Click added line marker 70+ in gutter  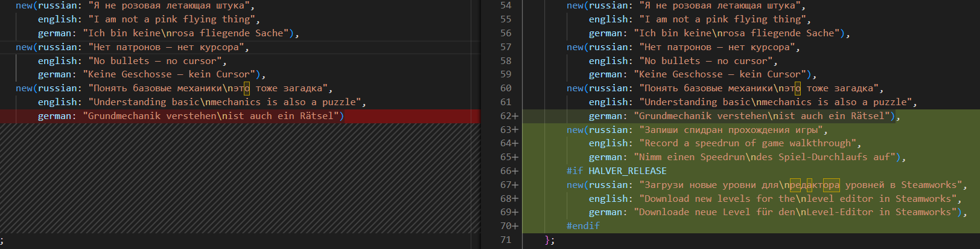tap(509, 226)
